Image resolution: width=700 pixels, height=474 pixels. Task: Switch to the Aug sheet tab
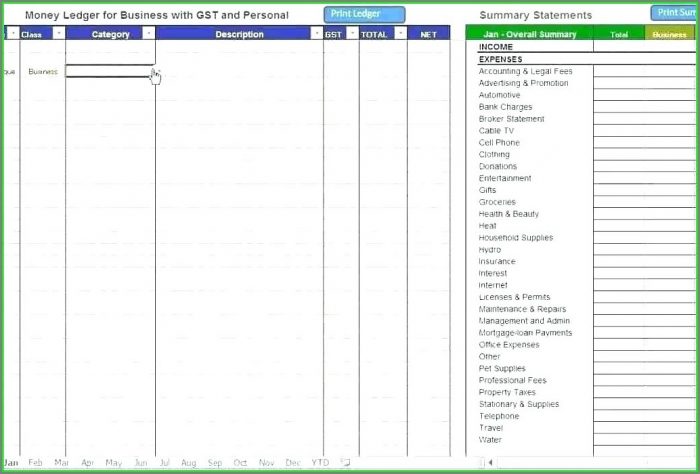click(x=188, y=463)
